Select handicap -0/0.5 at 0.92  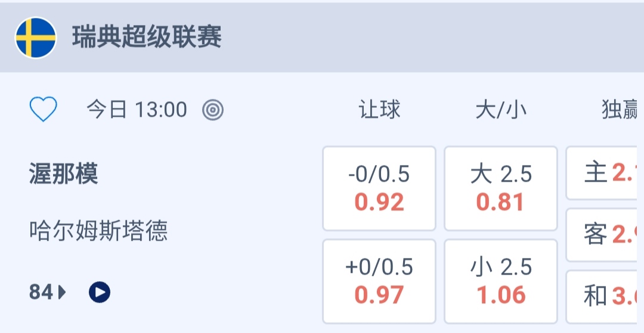pyautogui.click(x=379, y=188)
